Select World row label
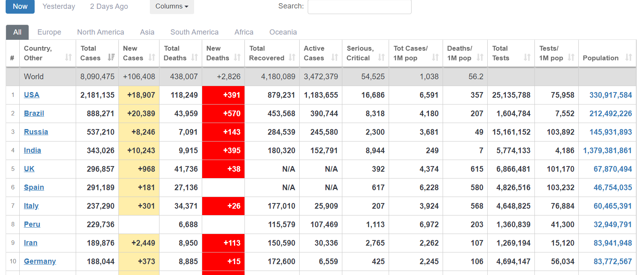Screen dimensions: 644x275 pos(34,76)
